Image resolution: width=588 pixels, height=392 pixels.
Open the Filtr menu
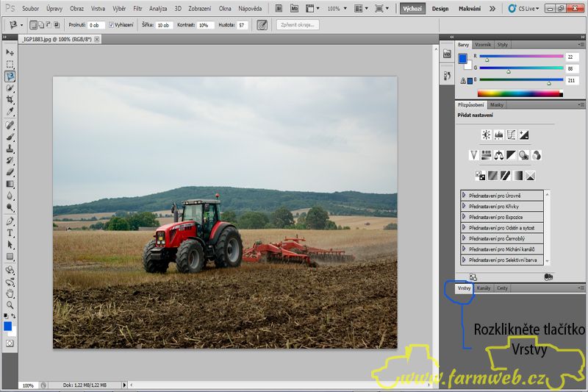point(137,8)
